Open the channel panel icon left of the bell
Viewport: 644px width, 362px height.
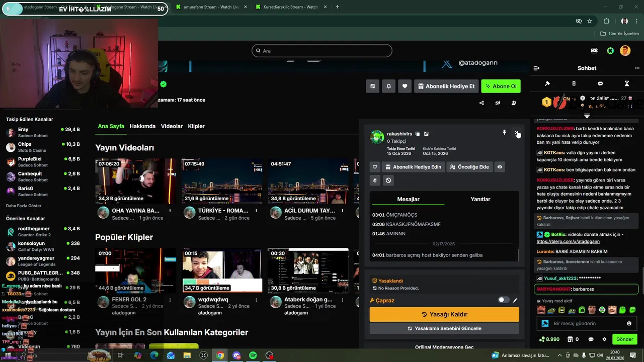click(x=372, y=86)
